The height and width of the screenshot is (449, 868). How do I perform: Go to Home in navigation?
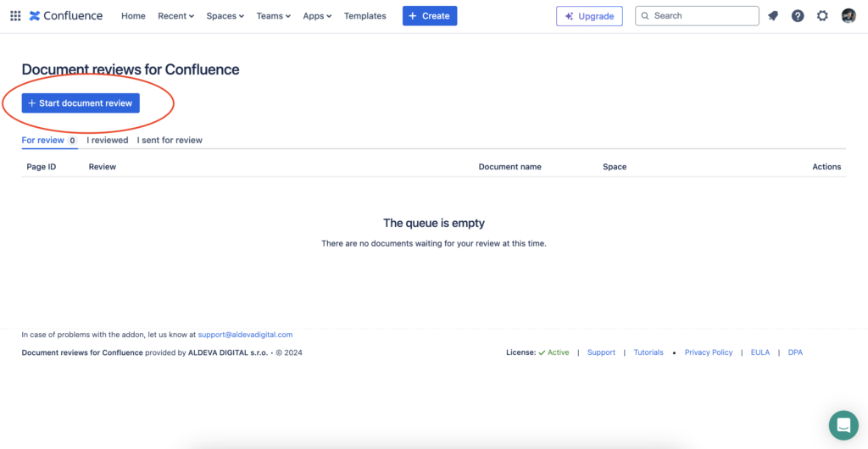pyautogui.click(x=133, y=16)
